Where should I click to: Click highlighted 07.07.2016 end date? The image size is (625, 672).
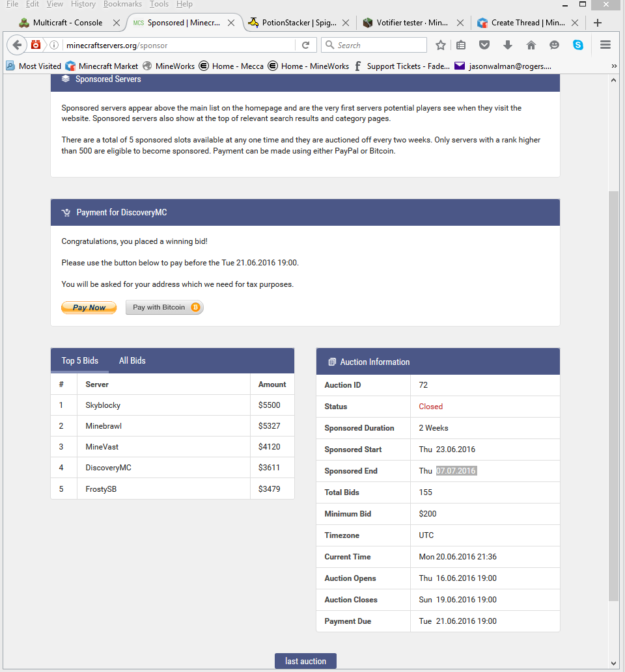click(456, 470)
